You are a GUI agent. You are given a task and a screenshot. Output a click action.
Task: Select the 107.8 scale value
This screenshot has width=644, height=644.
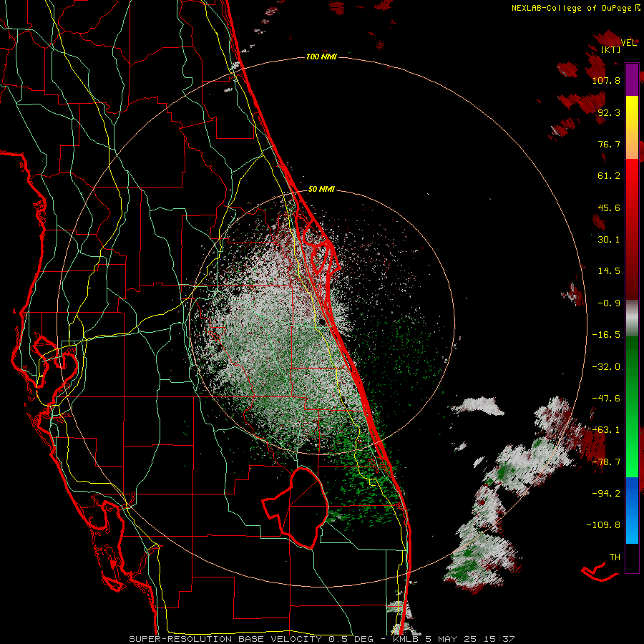[606, 80]
